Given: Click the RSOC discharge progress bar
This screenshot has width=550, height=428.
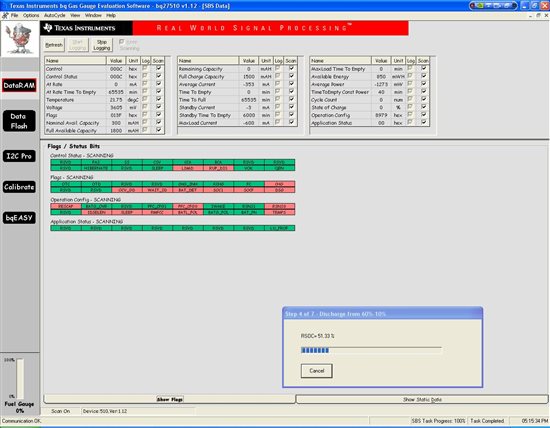Looking at the screenshot, I should (x=371, y=350).
